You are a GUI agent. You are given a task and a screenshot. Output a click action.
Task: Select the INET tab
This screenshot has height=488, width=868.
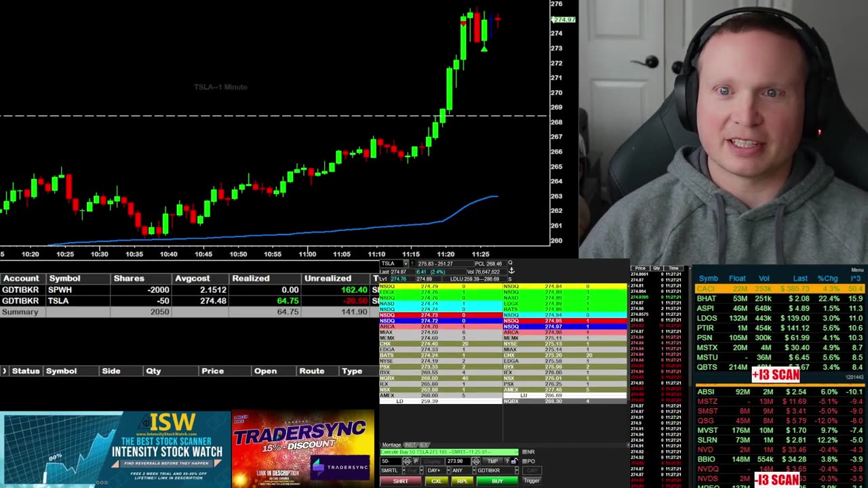click(410, 445)
